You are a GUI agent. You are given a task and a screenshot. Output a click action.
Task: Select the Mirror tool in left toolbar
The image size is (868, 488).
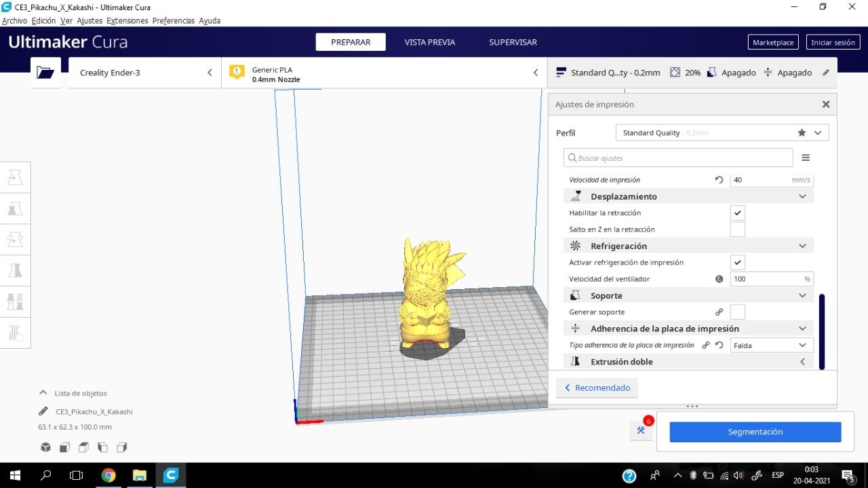[x=15, y=270]
